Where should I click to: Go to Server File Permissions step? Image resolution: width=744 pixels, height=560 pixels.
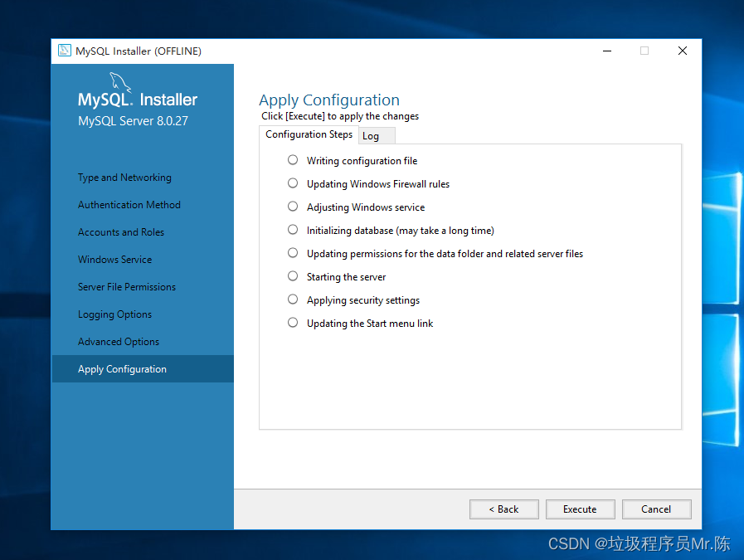[127, 287]
